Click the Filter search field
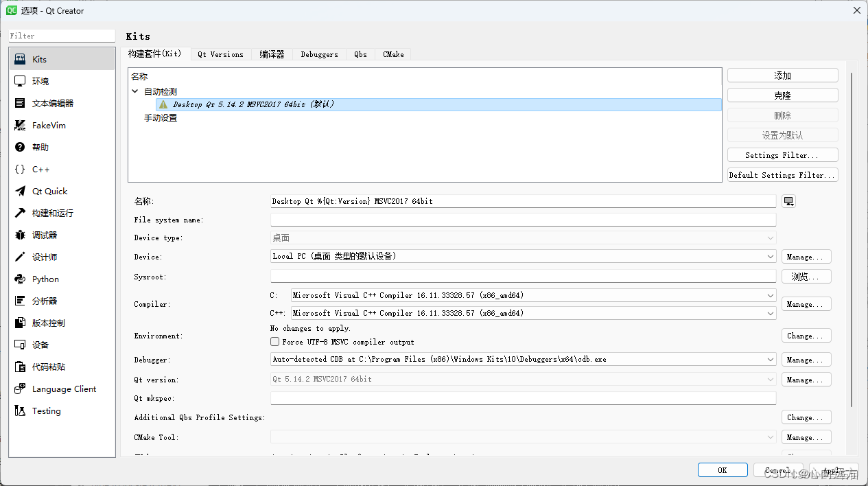This screenshot has width=868, height=486. tap(62, 36)
